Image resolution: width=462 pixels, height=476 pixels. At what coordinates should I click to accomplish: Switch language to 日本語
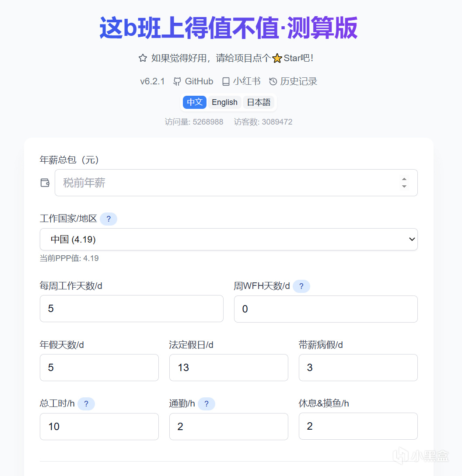point(259,102)
